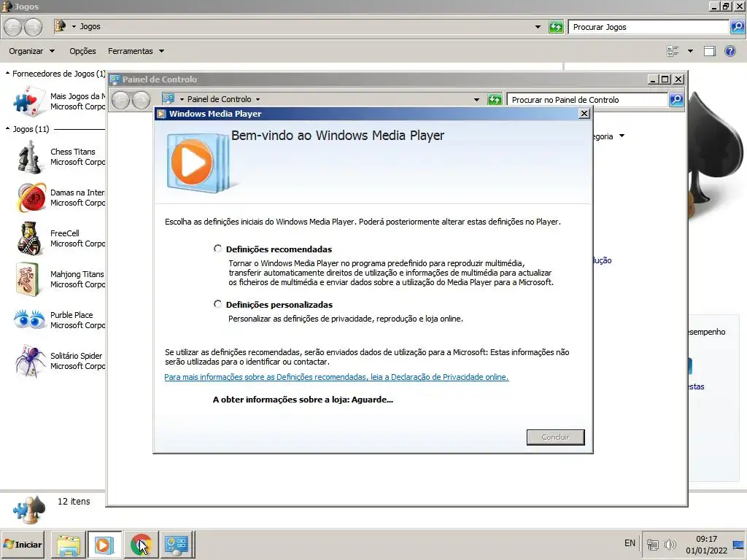Open Windows Explorer from the taskbar

click(69, 544)
